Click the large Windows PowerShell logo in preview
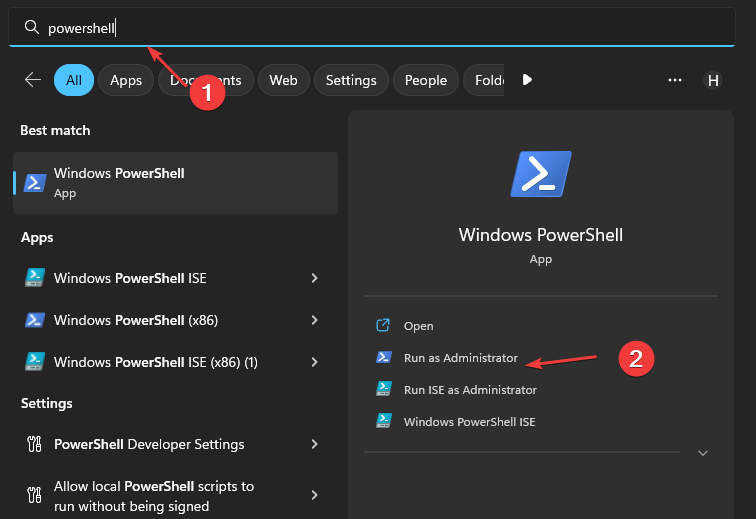Screen dimensions: 756x519 pyautogui.click(x=541, y=174)
